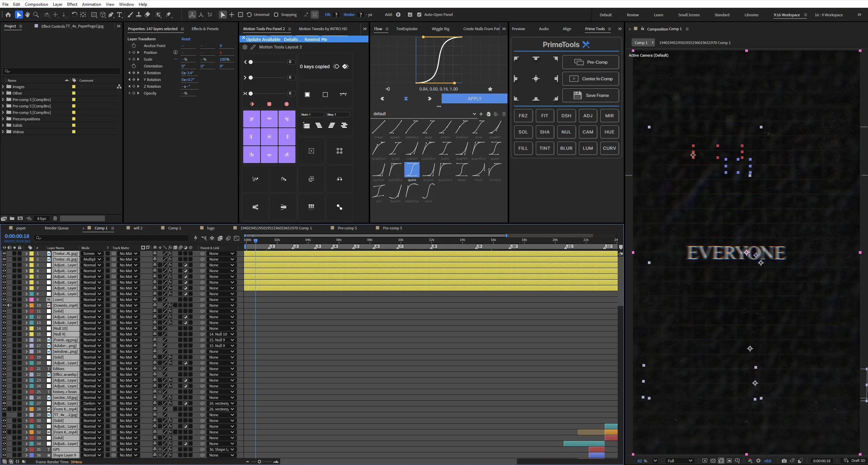Expand the Images folder in Project

pos(3,87)
